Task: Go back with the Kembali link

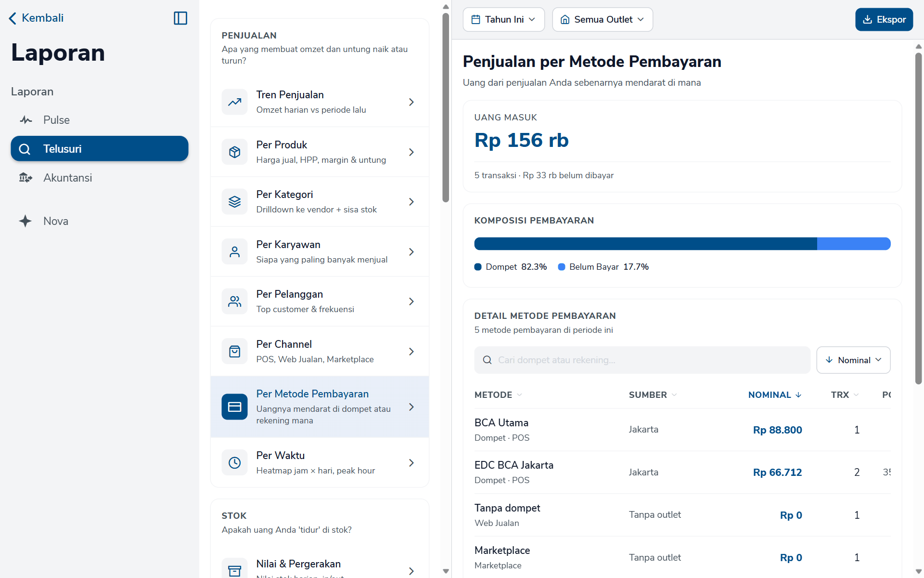Action: coord(37,18)
